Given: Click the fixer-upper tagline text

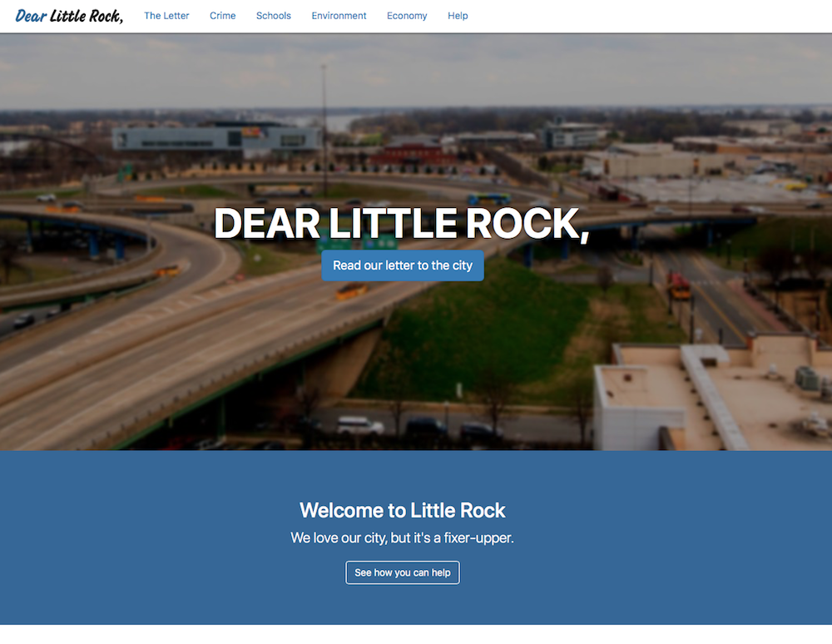Looking at the screenshot, I should point(402,537).
